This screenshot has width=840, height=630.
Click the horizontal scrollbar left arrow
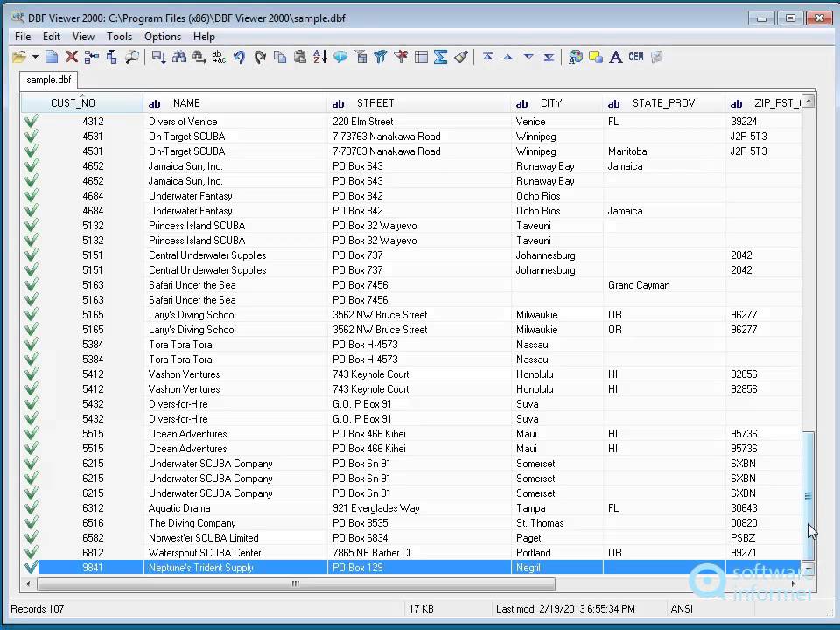(x=28, y=584)
